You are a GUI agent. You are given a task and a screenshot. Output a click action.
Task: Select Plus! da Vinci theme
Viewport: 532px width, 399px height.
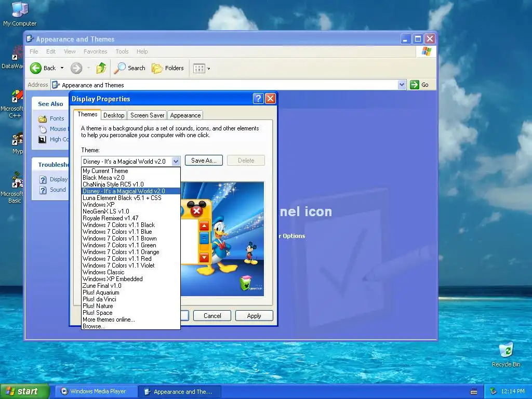(x=131, y=299)
